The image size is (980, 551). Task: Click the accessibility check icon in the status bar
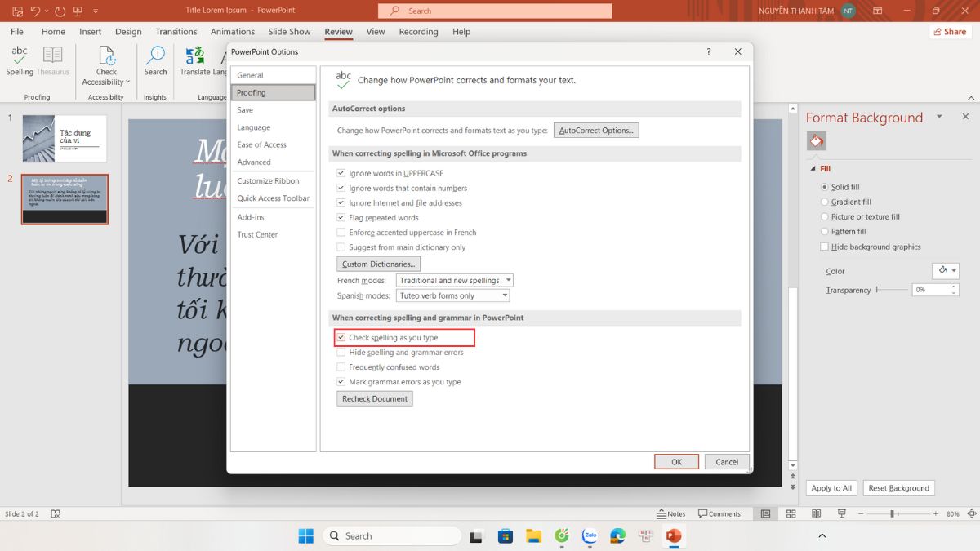pyautogui.click(x=56, y=513)
